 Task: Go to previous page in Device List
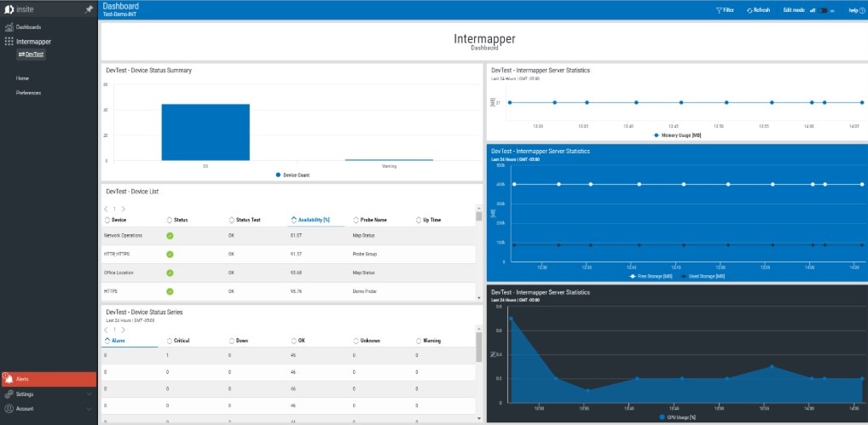point(107,209)
